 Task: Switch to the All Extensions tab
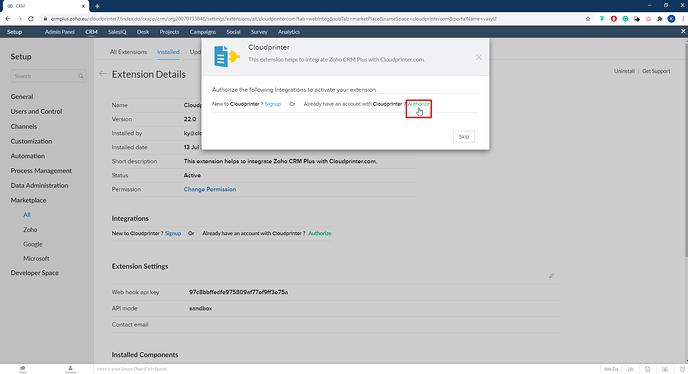coord(128,52)
